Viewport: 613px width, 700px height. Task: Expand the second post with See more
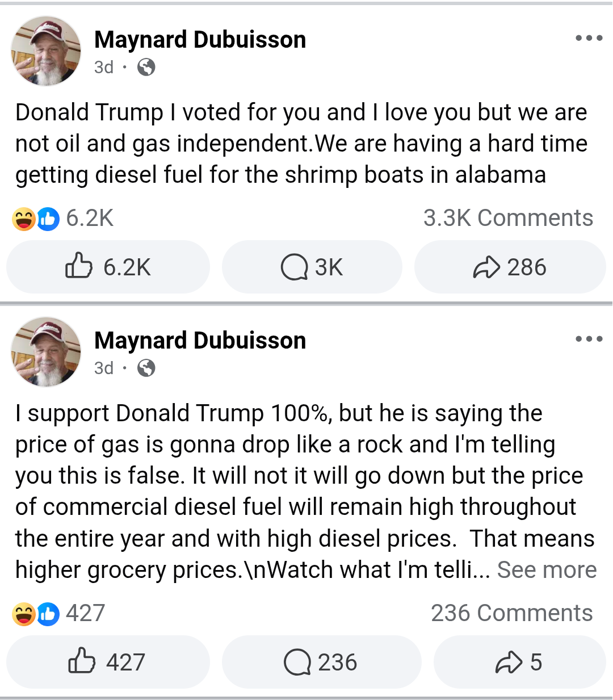547,569
